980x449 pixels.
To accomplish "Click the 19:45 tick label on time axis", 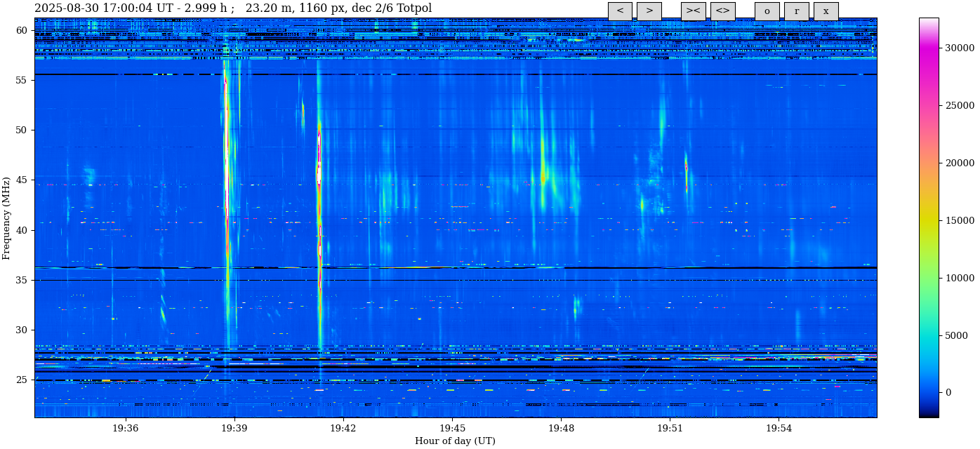I will pos(452,428).
